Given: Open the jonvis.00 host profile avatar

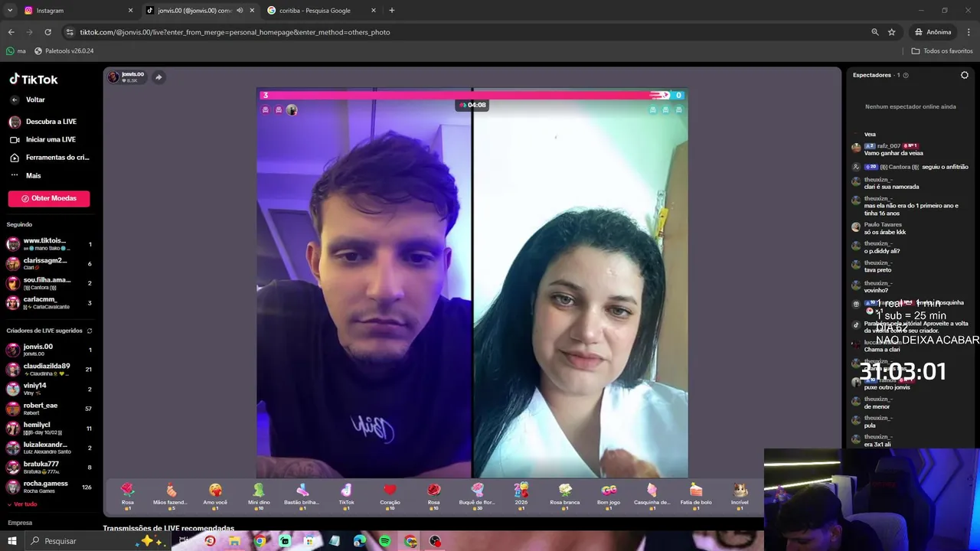Looking at the screenshot, I should 113,77.
